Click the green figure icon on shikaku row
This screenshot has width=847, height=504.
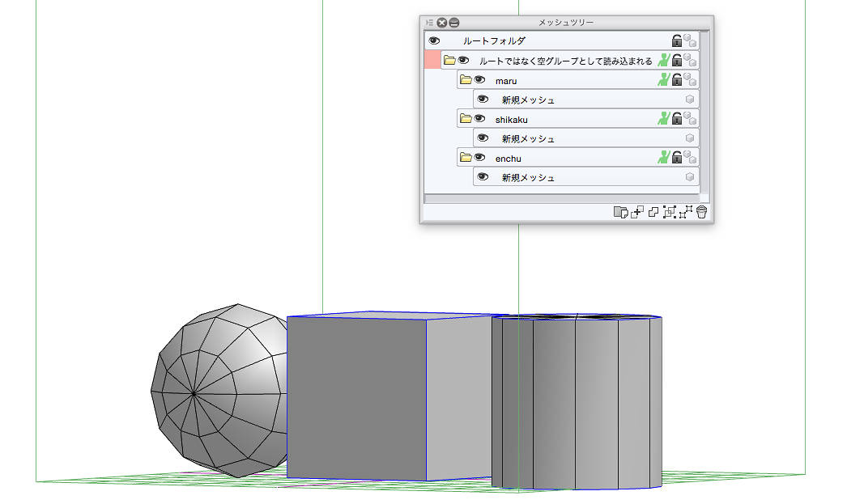[664, 118]
